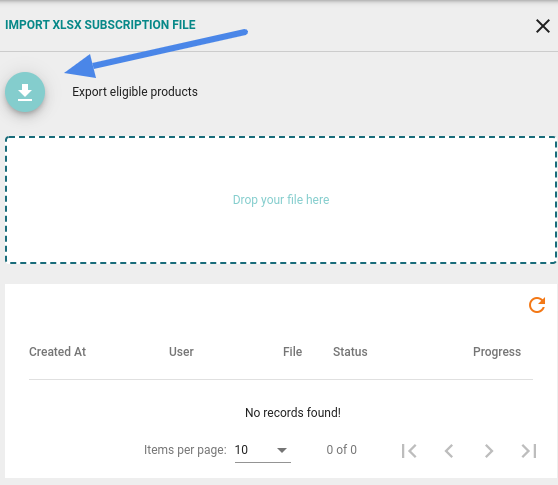
Task: Go to first page of records
Action: [x=409, y=450]
